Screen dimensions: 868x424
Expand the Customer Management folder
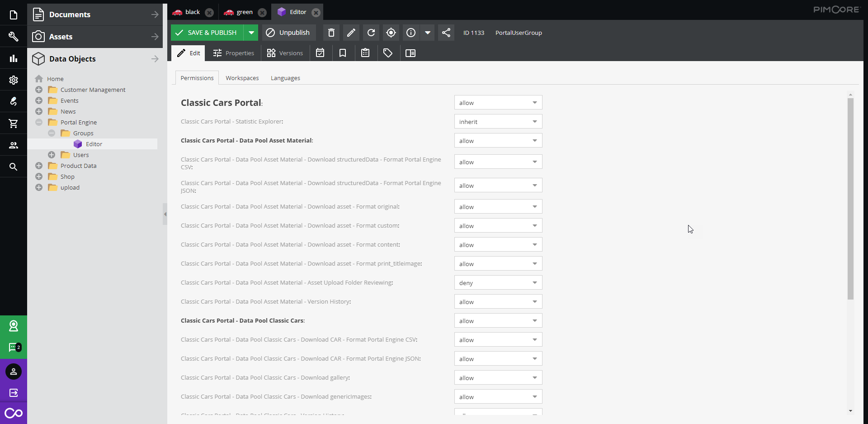[39, 90]
